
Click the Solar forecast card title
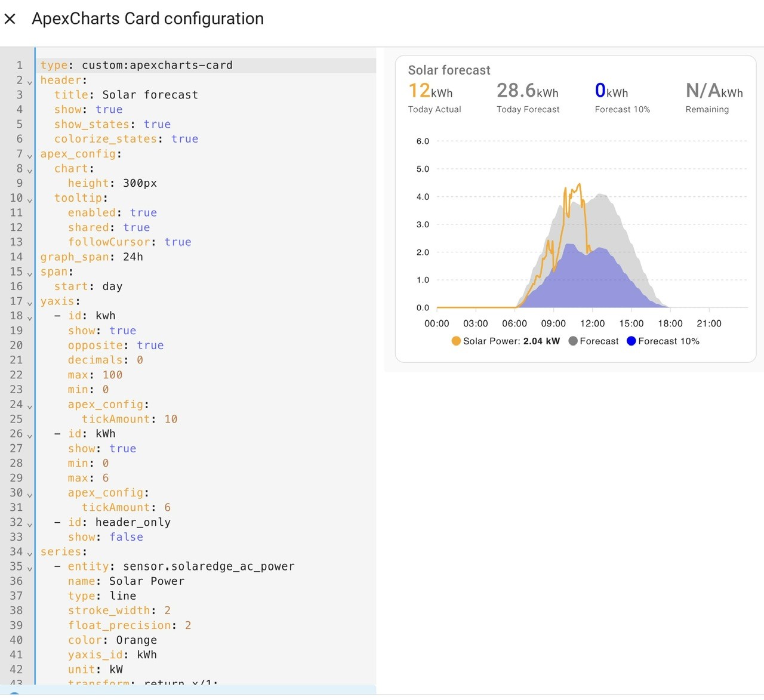tap(449, 70)
